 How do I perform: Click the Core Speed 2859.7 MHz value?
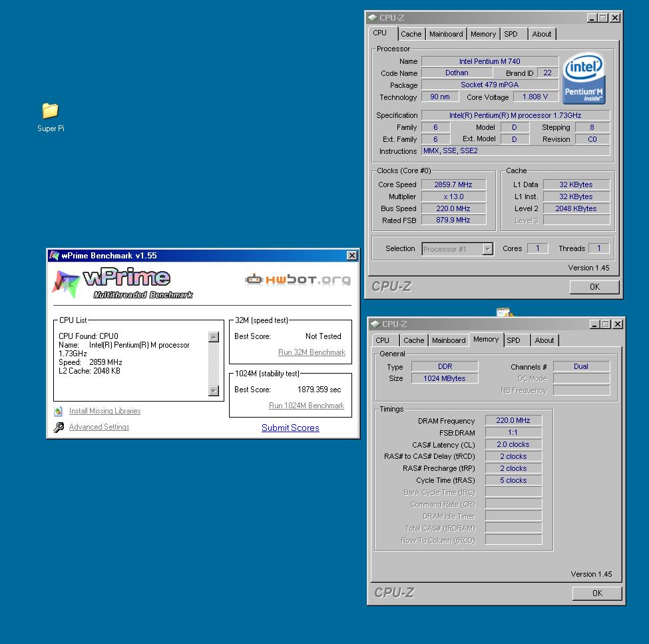pyautogui.click(x=453, y=184)
